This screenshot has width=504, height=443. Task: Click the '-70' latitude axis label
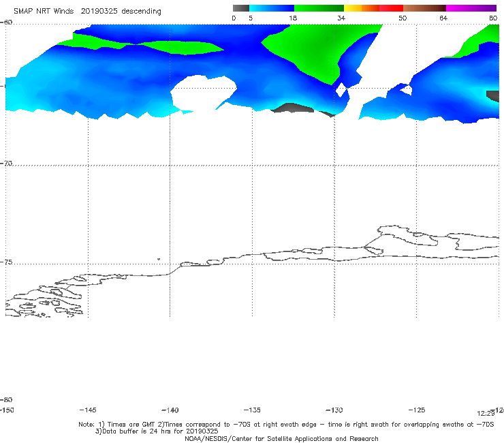point(6,164)
